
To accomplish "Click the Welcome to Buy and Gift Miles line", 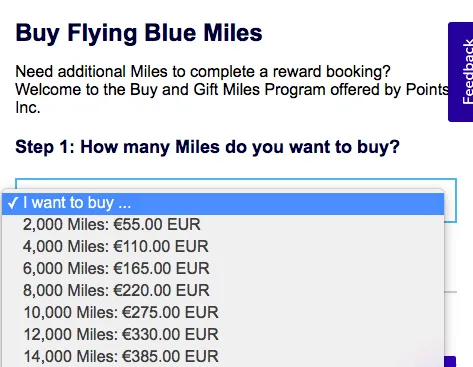I will [232, 89].
